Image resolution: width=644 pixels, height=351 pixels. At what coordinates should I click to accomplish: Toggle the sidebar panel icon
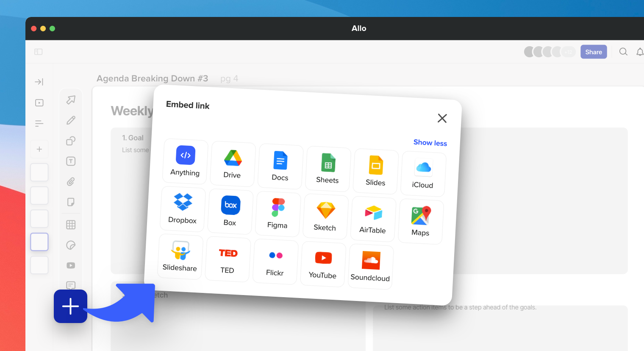tap(39, 52)
